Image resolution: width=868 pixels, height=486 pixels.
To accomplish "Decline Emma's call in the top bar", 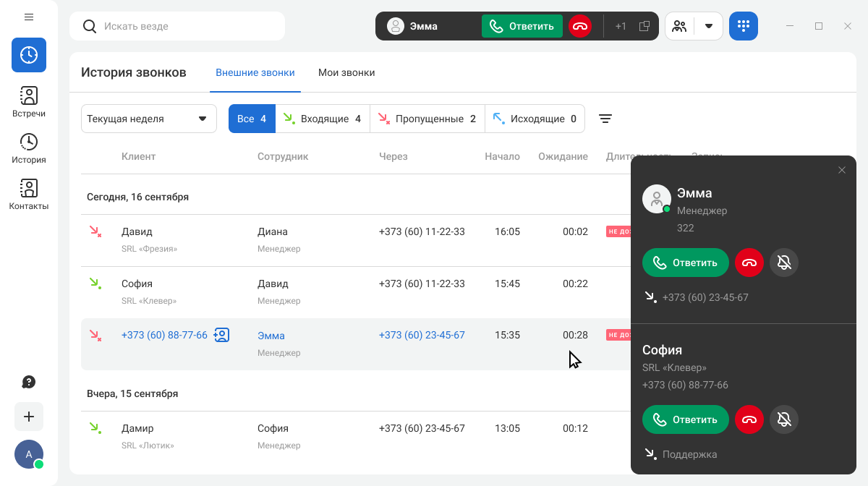I will click(579, 26).
